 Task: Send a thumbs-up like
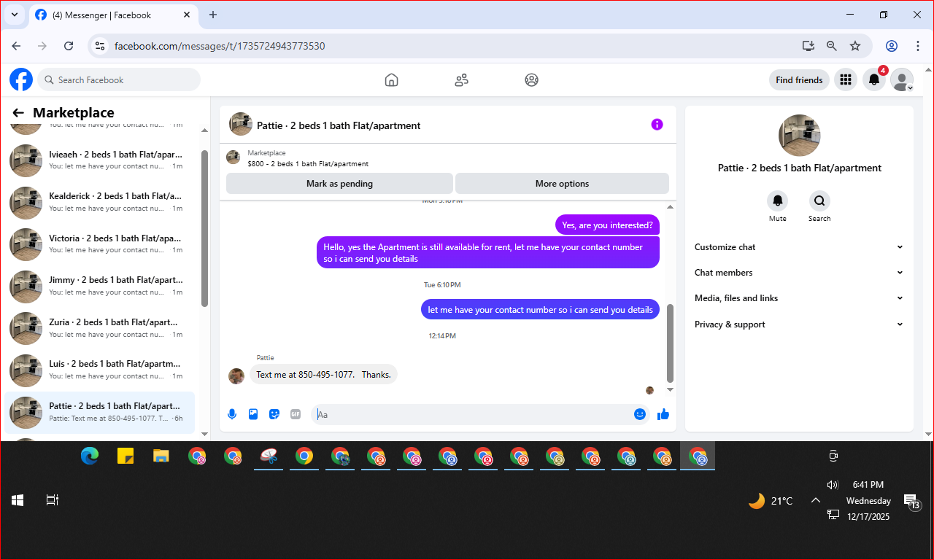(663, 414)
